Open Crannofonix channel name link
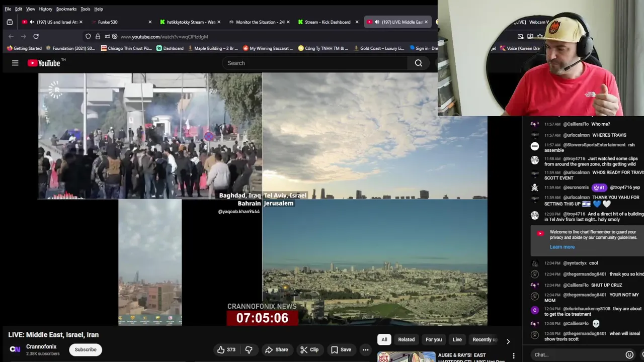This screenshot has height=362, width=644. pyautogui.click(x=41, y=346)
